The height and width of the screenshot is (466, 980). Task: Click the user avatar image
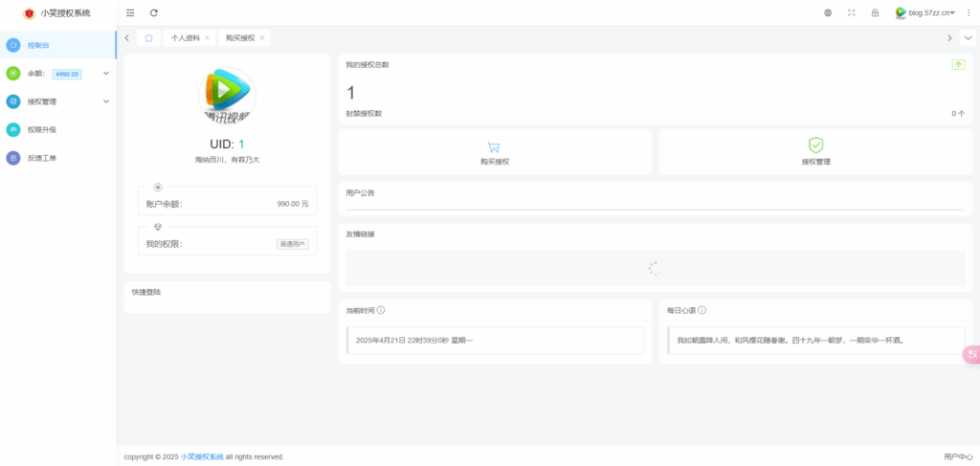coord(227,95)
